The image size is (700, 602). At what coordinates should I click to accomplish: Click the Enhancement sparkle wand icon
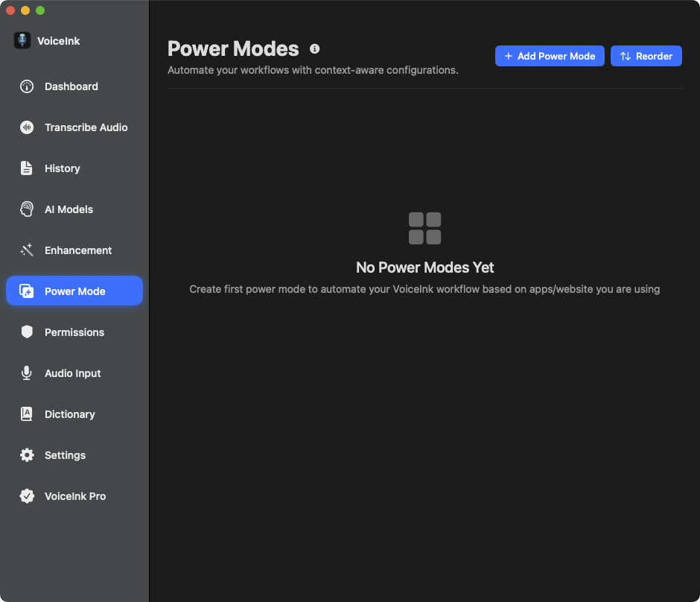pyautogui.click(x=27, y=250)
